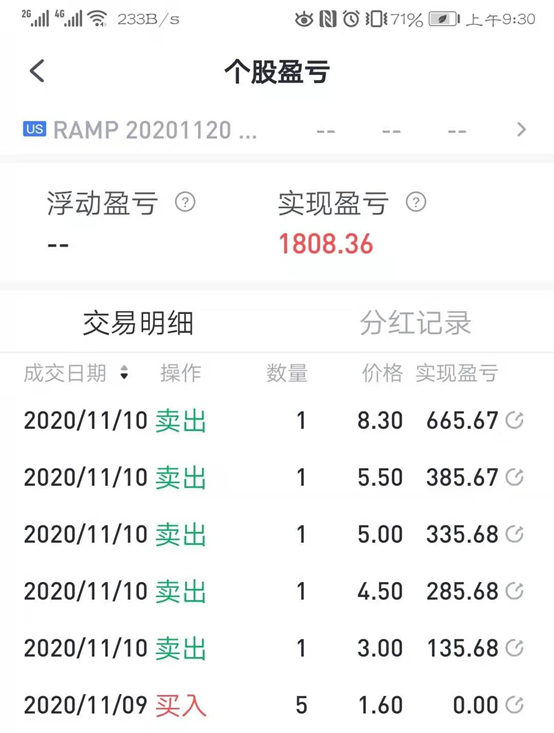The width and height of the screenshot is (554, 733).
Task: Tap realized profit value 1808.36
Action: [x=326, y=244]
